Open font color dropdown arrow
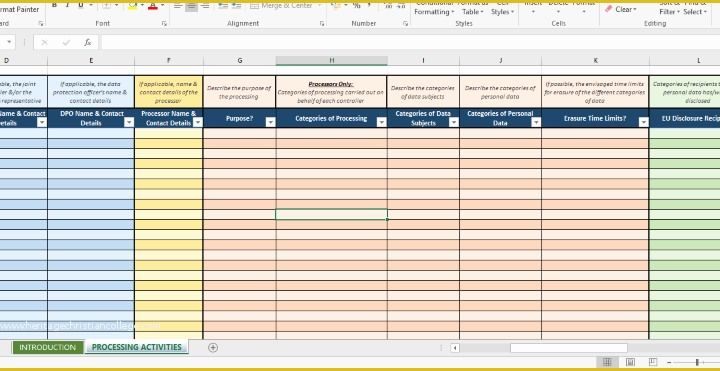720x371 pixels. click(x=162, y=5)
